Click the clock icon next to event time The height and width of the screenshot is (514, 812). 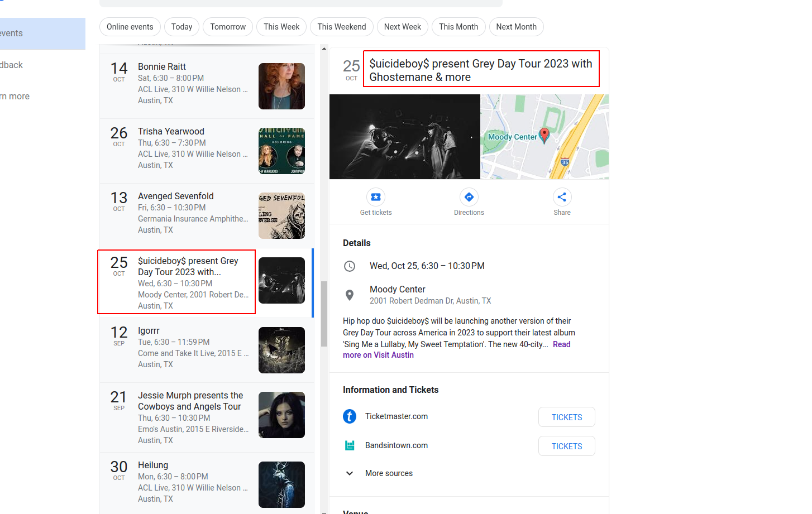click(x=350, y=266)
